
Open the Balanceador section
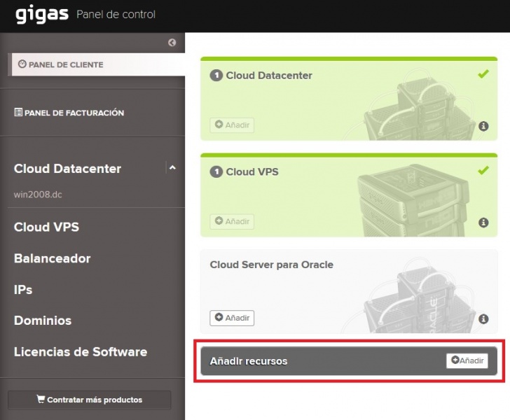52,258
